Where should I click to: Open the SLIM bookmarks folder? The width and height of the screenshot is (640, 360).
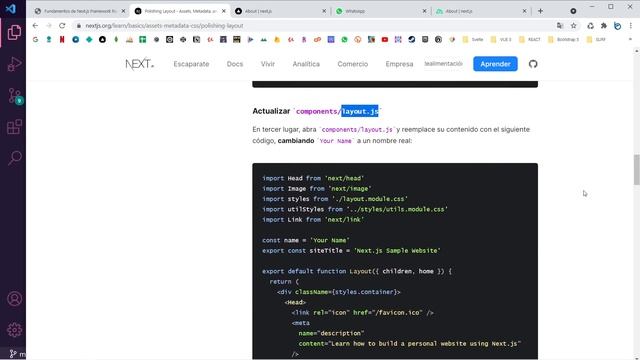point(596,40)
